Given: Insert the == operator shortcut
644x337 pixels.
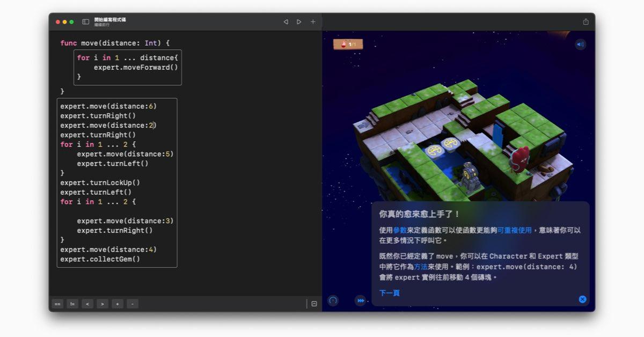Looking at the screenshot, I should click(x=57, y=304).
